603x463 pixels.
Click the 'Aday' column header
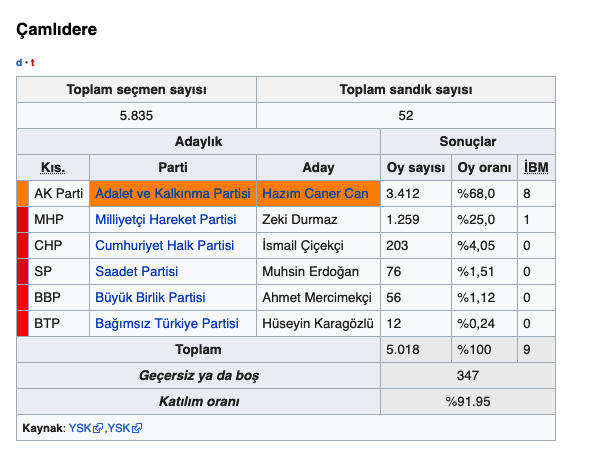[318, 167]
